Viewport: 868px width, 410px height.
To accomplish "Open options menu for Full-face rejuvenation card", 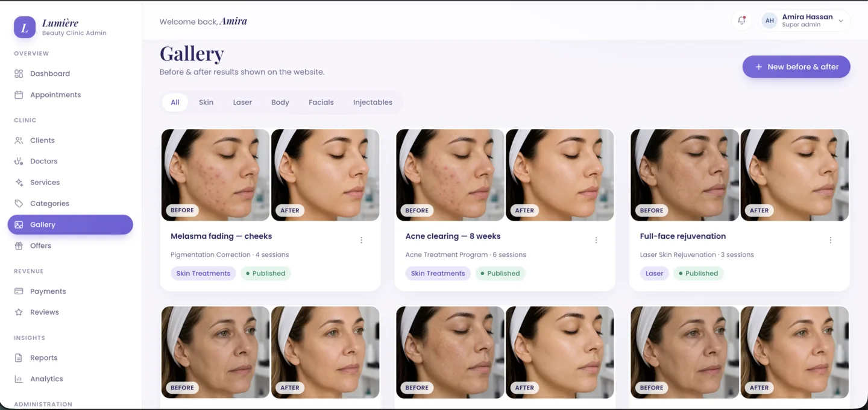I will [830, 240].
